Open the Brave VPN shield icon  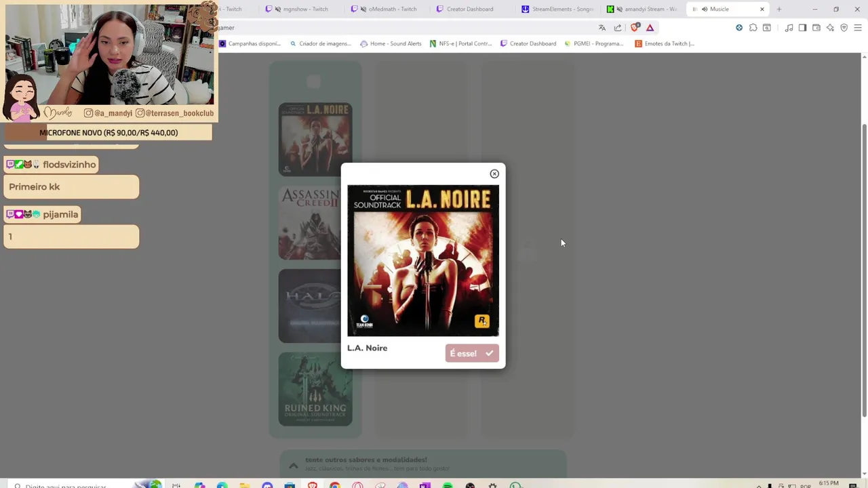pyautogui.click(x=844, y=28)
